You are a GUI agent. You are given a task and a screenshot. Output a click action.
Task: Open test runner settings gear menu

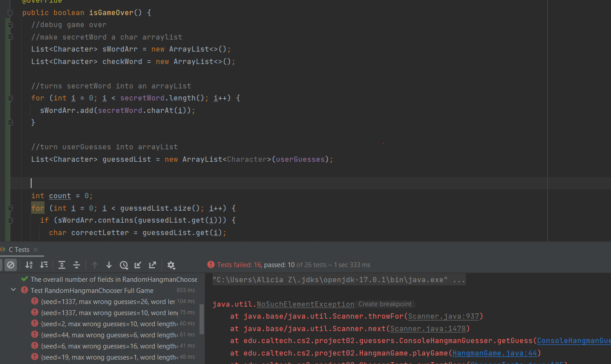[x=171, y=265]
